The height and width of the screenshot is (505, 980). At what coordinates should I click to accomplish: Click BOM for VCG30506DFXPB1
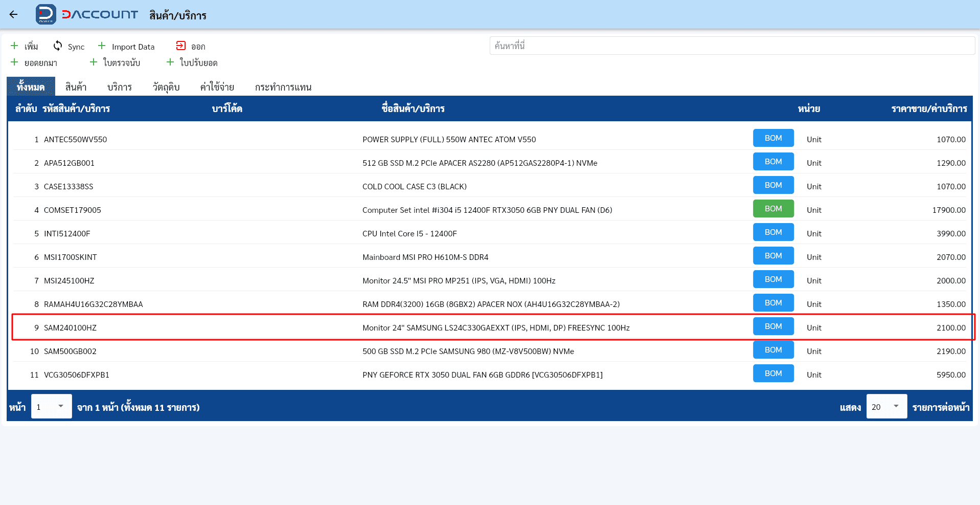click(773, 374)
